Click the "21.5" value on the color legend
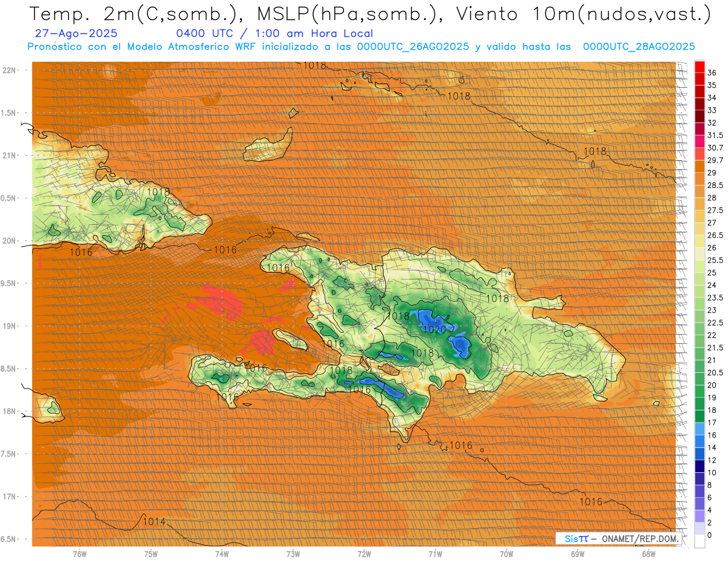 [715, 347]
